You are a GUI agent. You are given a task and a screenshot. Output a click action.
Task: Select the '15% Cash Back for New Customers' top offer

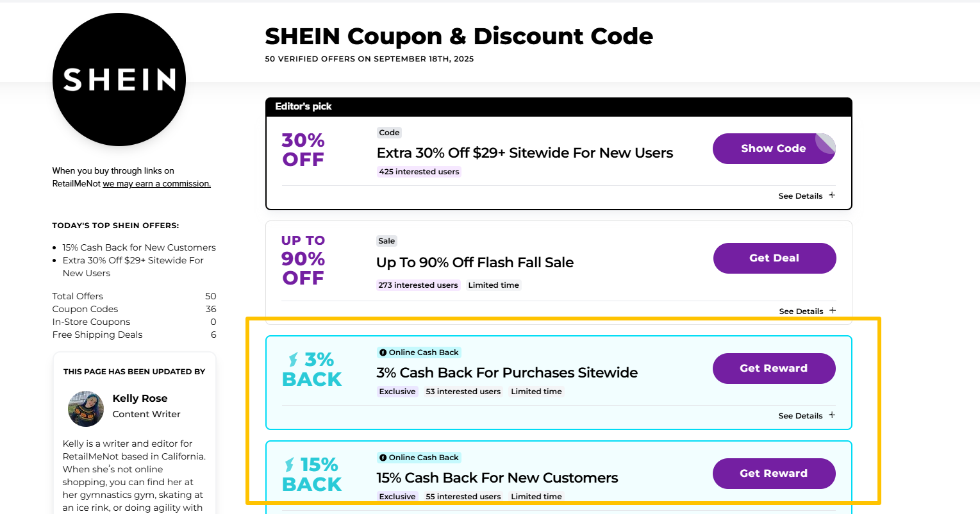click(x=139, y=247)
